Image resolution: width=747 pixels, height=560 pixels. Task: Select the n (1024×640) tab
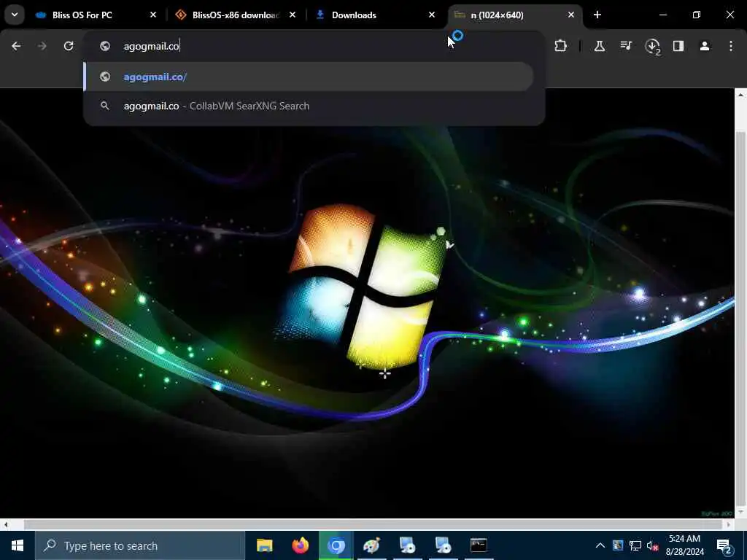[x=514, y=15]
